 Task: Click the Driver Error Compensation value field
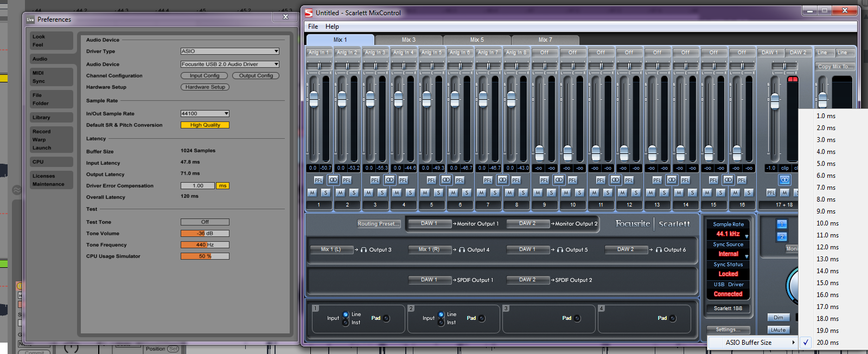[198, 186]
